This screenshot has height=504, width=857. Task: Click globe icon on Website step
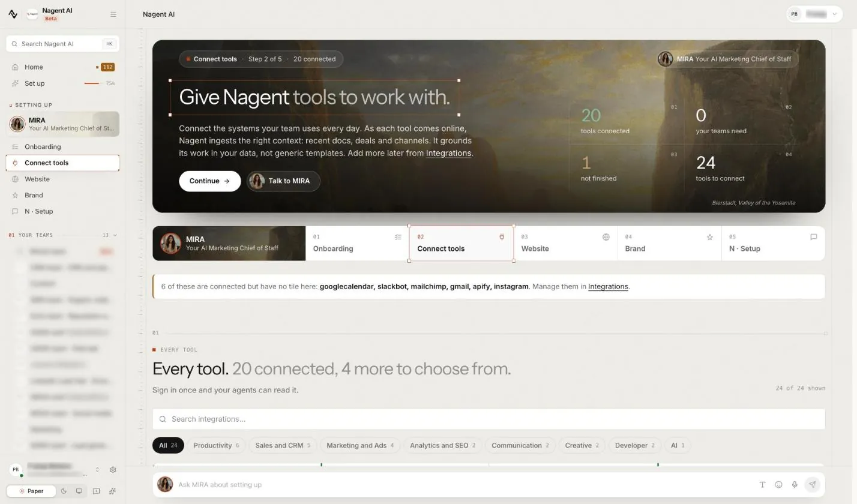click(x=606, y=237)
